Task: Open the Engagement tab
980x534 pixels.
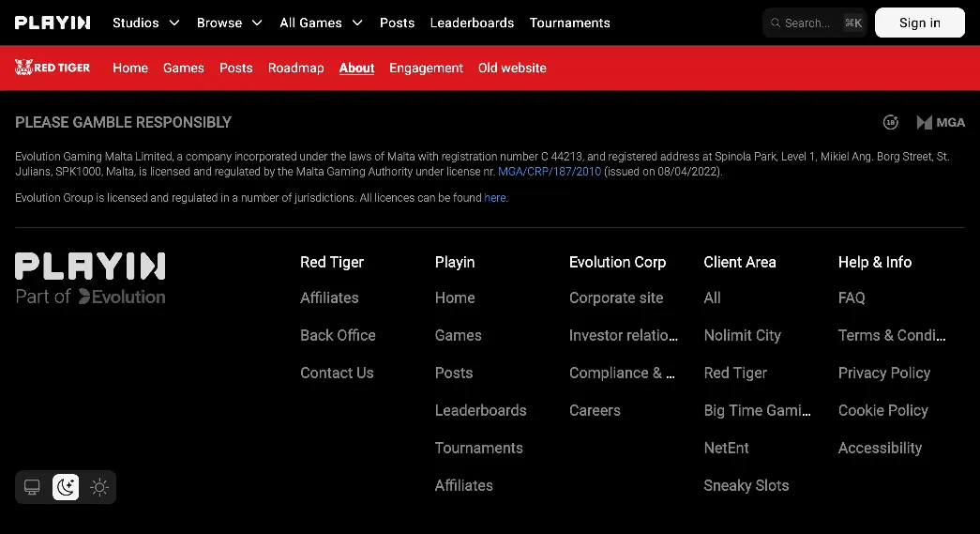Action: point(426,68)
